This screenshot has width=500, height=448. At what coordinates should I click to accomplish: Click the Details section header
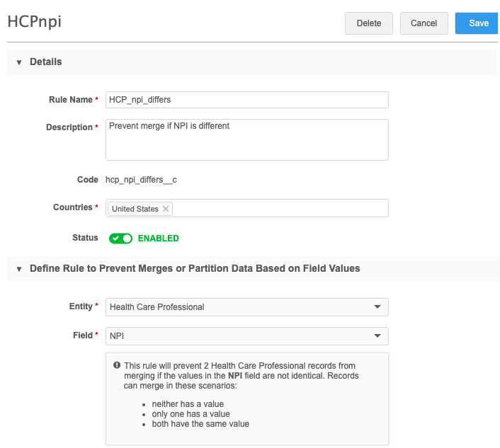click(46, 62)
